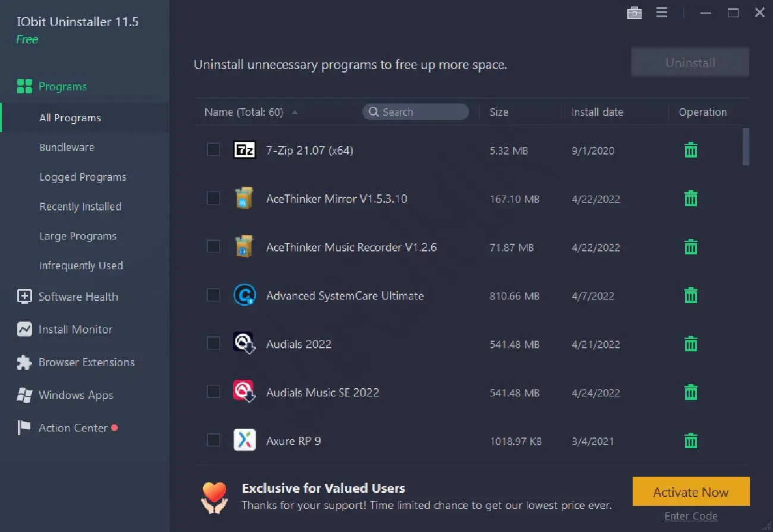Check the 7-Zip 21.07 checkbox
773x532 pixels.
pyautogui.click(x=213, y=150)
